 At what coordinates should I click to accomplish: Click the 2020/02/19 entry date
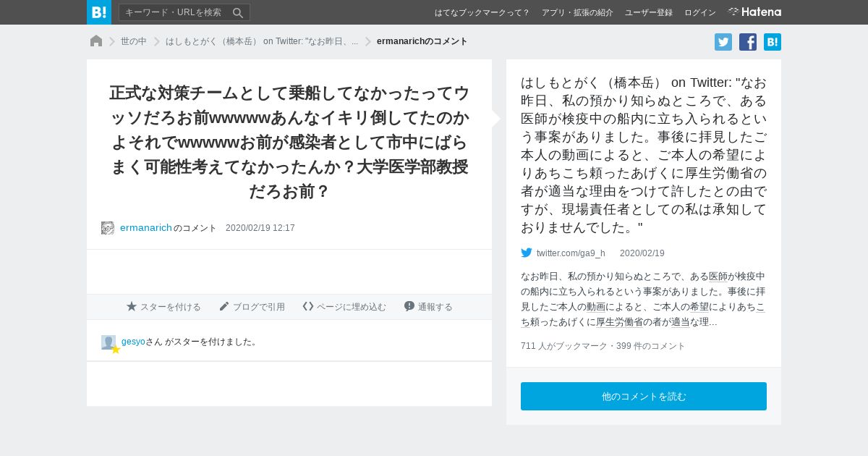[x=642, y=253]
